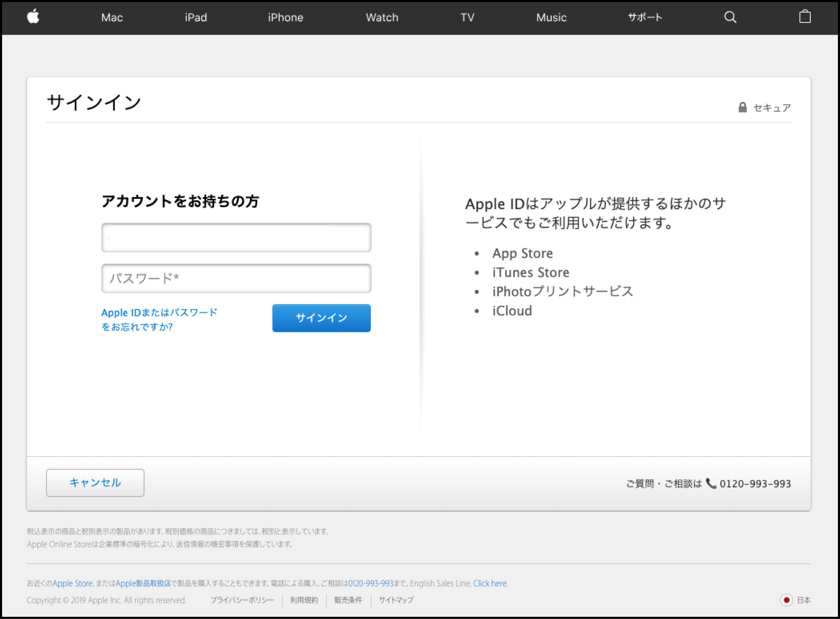
Task: Open the iPad menu
Action: pyautogui.click(x=196, y=17)
